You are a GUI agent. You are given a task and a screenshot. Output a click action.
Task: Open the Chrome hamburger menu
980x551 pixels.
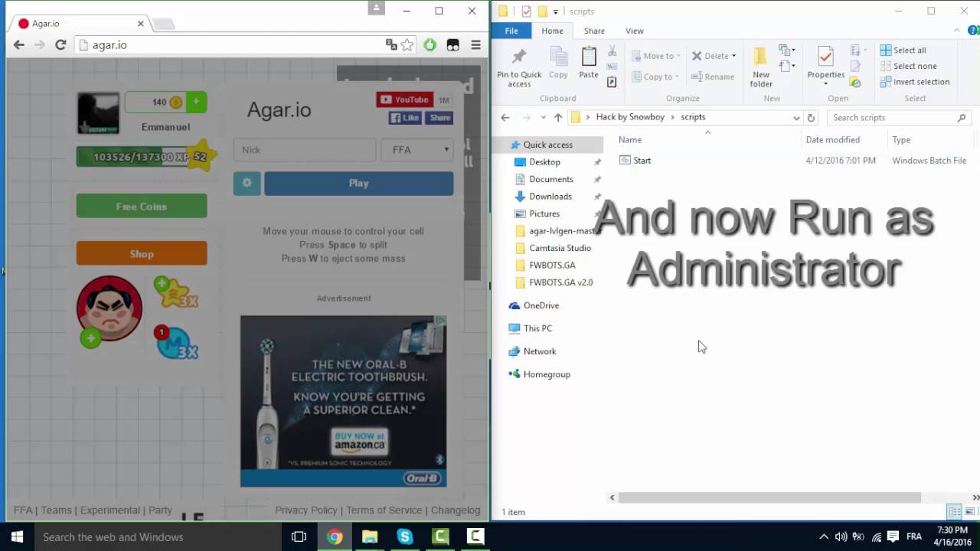(x=475, y=45)
